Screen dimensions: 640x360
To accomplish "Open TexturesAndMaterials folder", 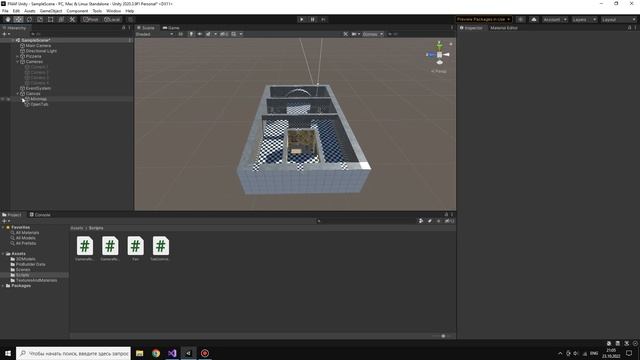I will pos(36,280).
